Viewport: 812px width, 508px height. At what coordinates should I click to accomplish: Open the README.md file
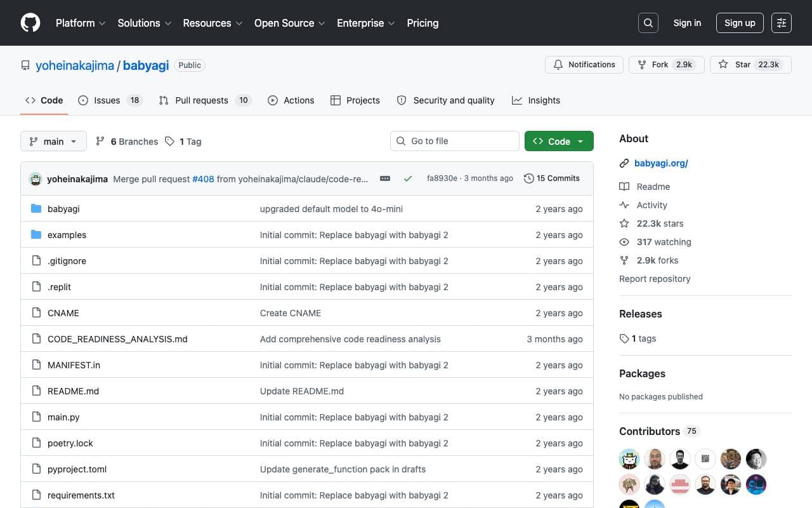pyautogui.click(x=73, y=391)
